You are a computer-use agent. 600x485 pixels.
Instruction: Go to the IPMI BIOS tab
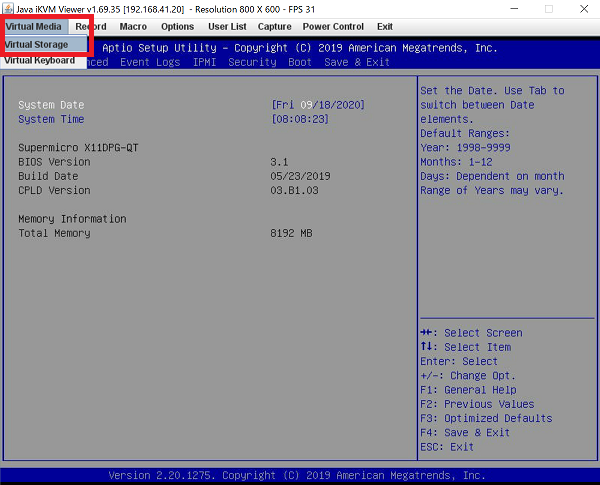coord(203,62)
